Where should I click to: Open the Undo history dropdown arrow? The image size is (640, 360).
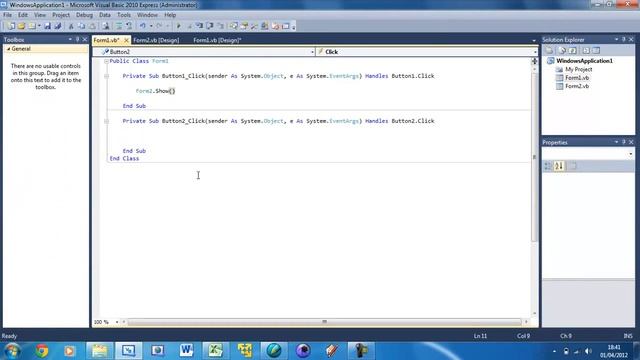tap(151, 26)
